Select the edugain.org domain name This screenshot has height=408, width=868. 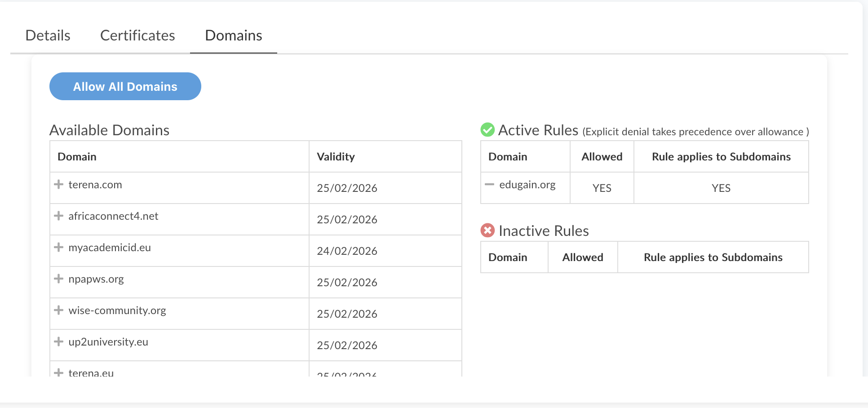527,185
